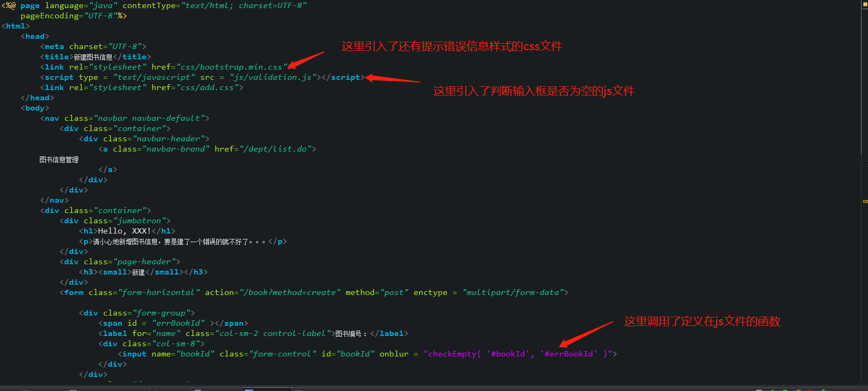Image resolution: width=868 pixels, height=391 pixels.
Task: Click the text 图书信息管理
Action: pyautogui.click(x=59, y=160)
